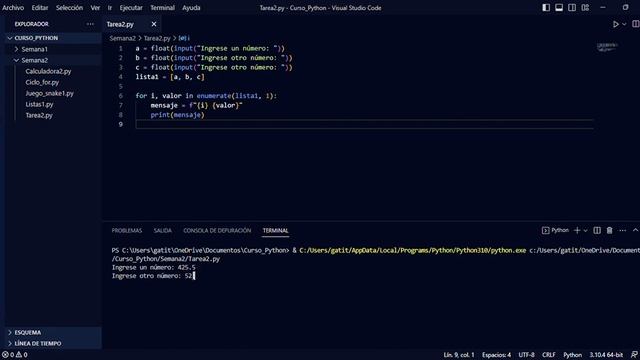
Task: Click Tarea2.py in the breadcrumb
Action: coord(157,38)
